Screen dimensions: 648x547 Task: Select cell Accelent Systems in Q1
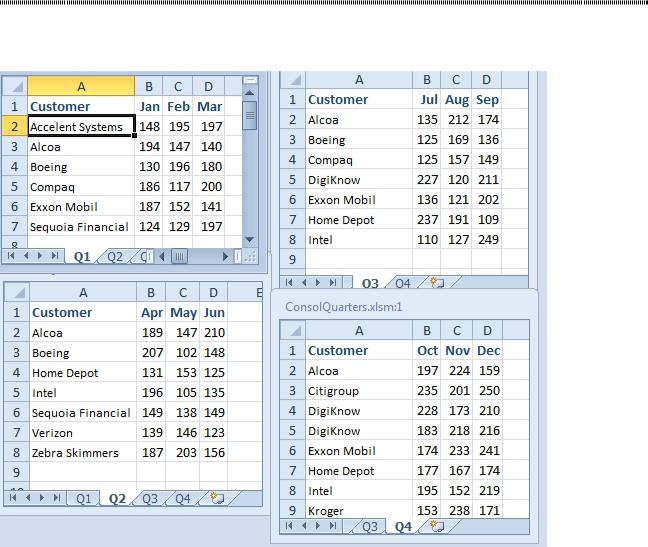tap(81, 126)
